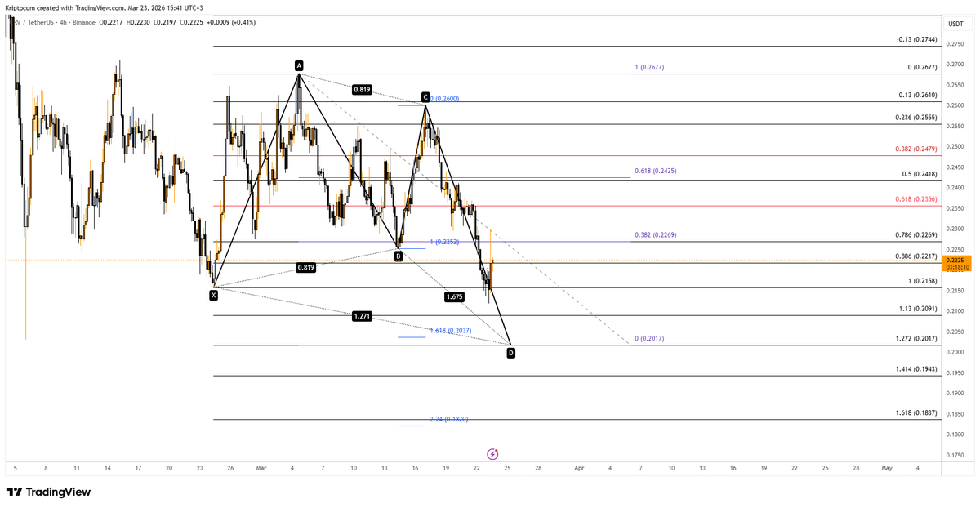This screenshot has height=508, width=980.
Task: Select harmonic pattern point C label
Action: tap(425, 97)
